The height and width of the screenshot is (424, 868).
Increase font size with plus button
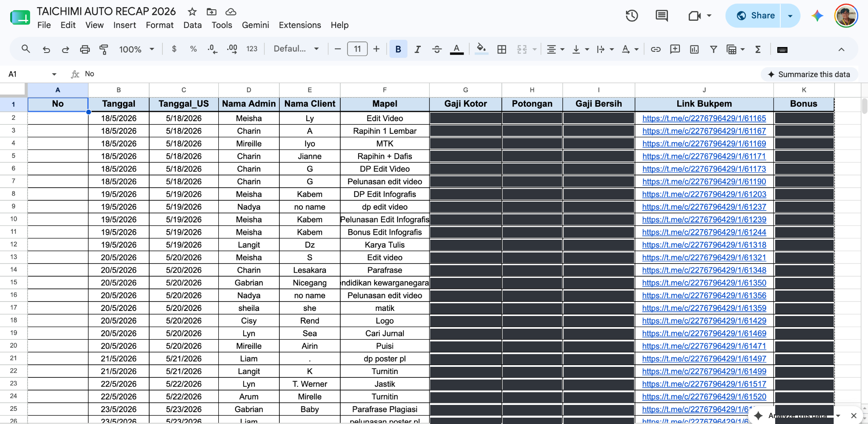[376, 49]
